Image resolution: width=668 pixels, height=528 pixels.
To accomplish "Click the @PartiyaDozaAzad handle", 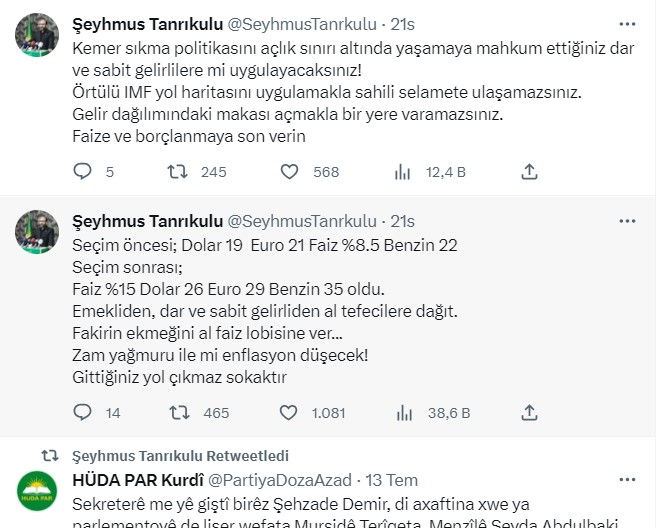I will (x=286, y=480).
